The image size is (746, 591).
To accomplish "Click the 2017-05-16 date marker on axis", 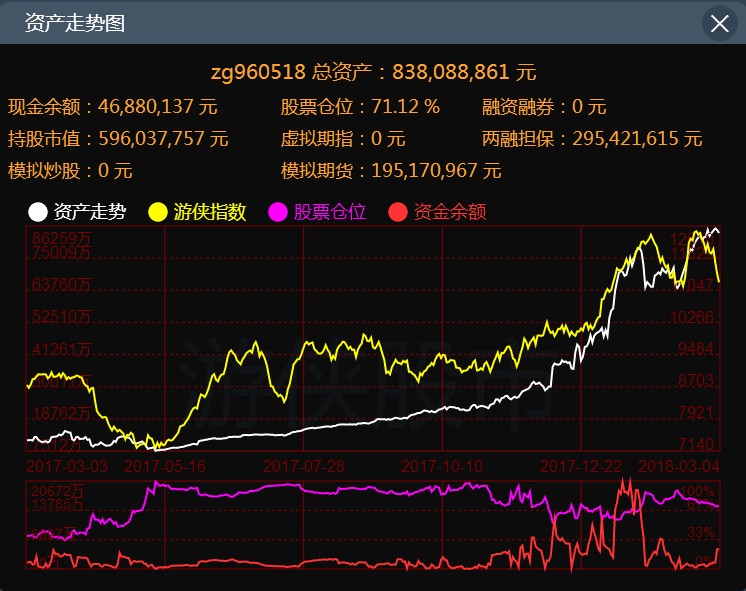I will point(164,466).
